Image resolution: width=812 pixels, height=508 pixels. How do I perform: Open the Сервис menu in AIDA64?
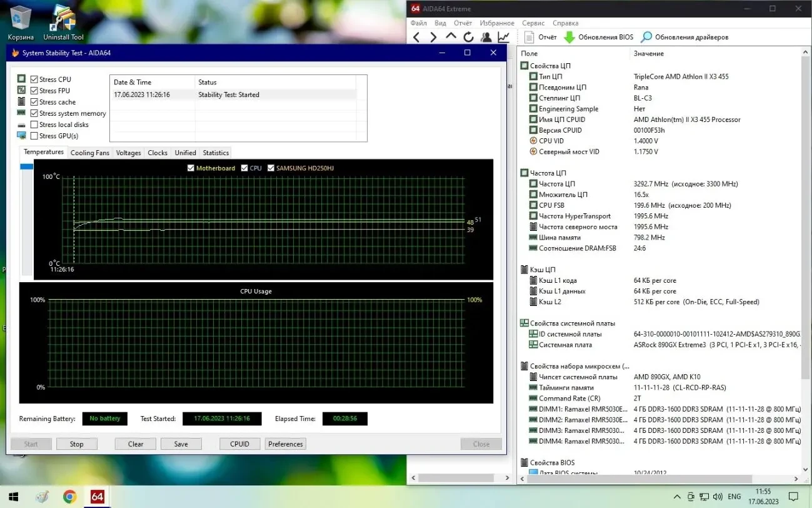pos(533,23)
